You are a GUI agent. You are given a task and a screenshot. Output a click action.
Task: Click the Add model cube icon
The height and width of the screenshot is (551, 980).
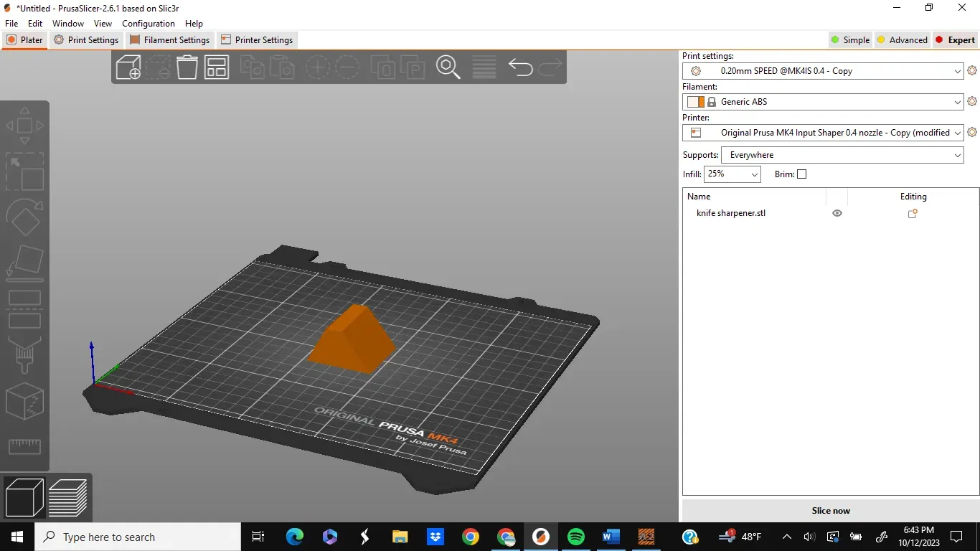128,67
